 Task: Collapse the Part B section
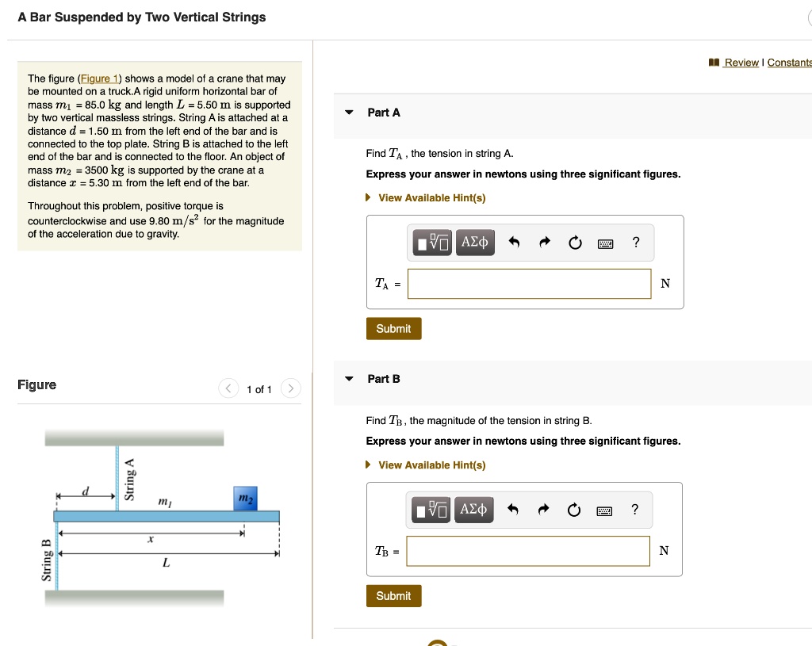point(349,379)
